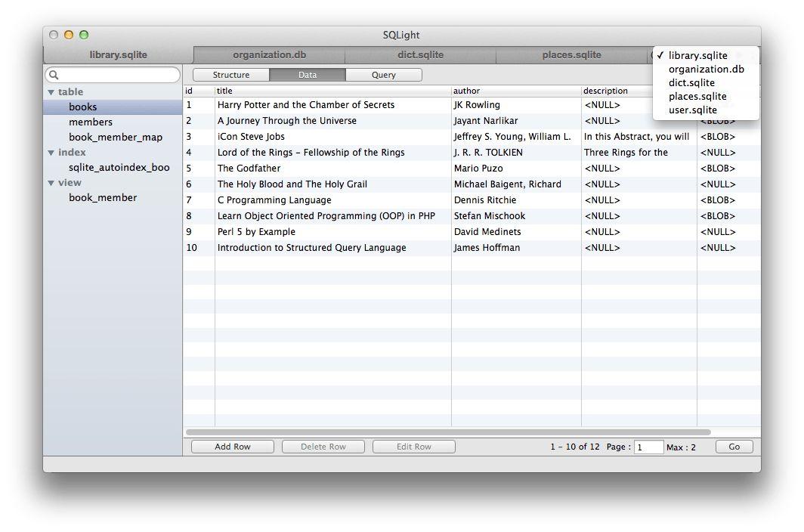The image size is (804, 532).
Task: Collapse the table group in sidebar
Action: coord(51,92)
